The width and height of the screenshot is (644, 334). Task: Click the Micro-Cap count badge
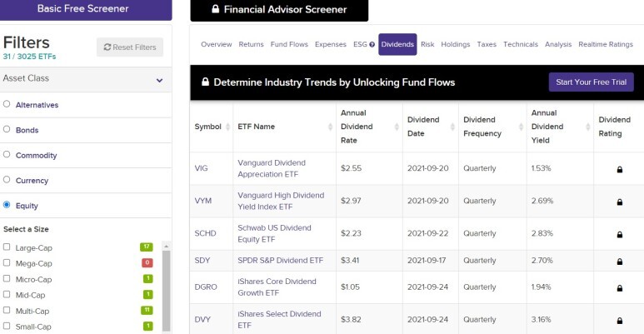point(147,278)
